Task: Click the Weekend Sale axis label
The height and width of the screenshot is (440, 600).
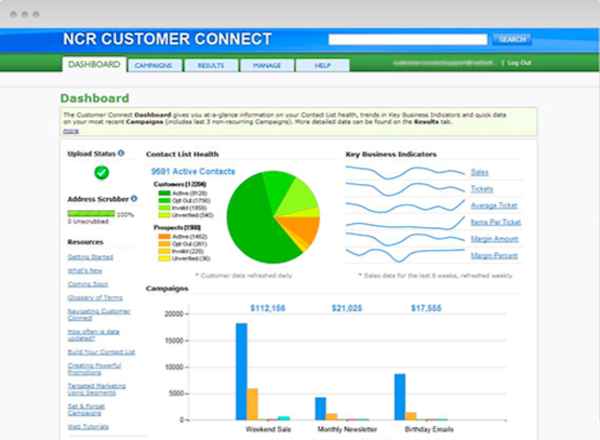Action: [268, 429]
